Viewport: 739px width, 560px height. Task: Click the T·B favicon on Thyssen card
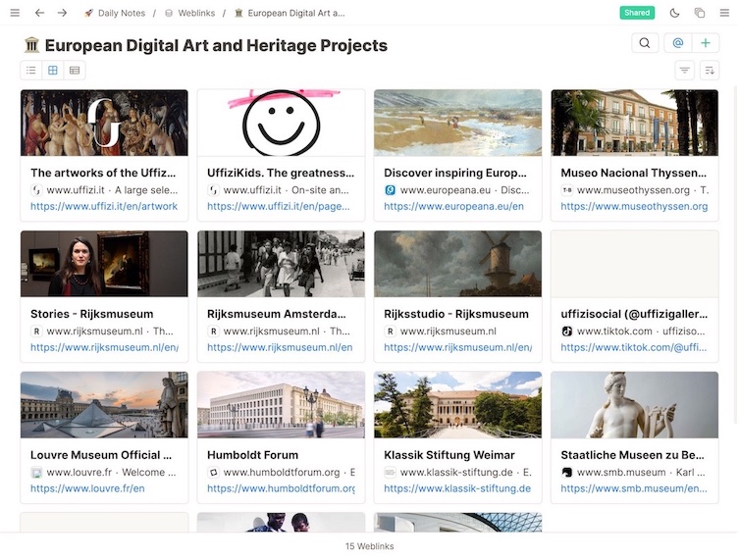click(567, 190)
